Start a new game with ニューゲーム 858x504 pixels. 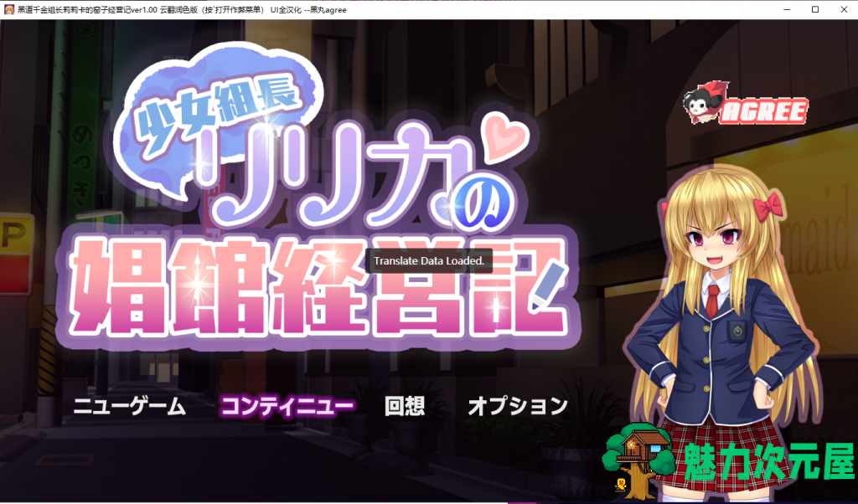point(130,406)
